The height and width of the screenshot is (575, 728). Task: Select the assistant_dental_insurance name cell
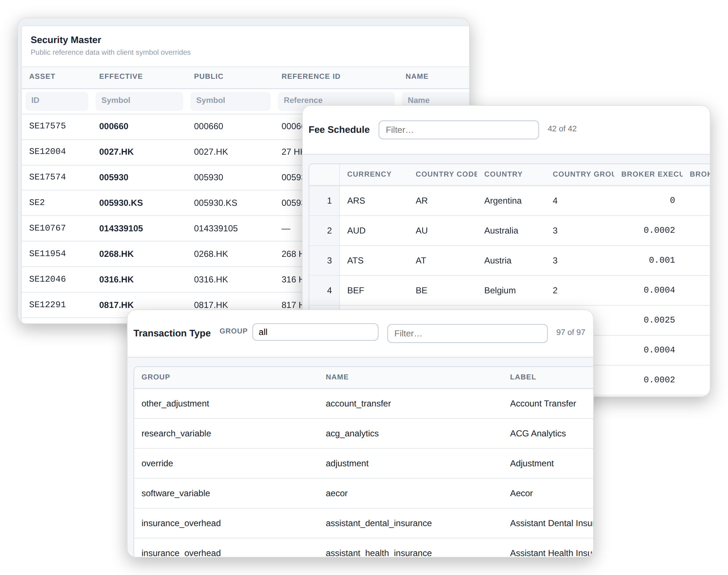[x=379, y=523]
